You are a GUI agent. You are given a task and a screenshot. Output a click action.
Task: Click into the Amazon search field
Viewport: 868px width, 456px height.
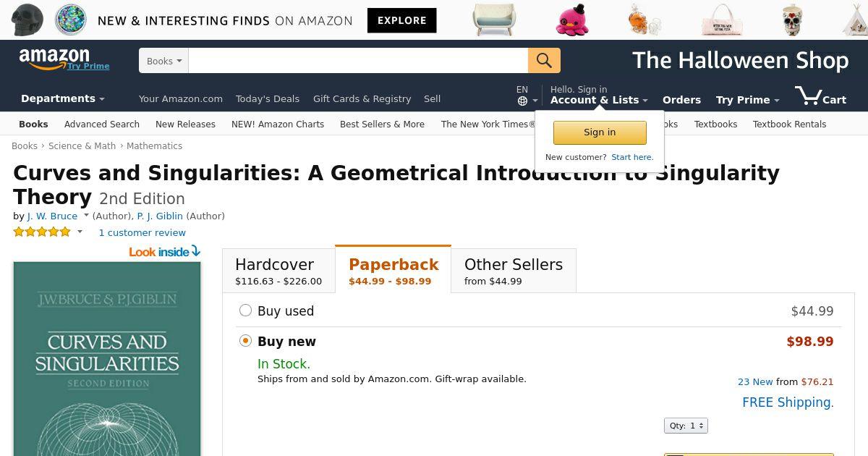358,61
